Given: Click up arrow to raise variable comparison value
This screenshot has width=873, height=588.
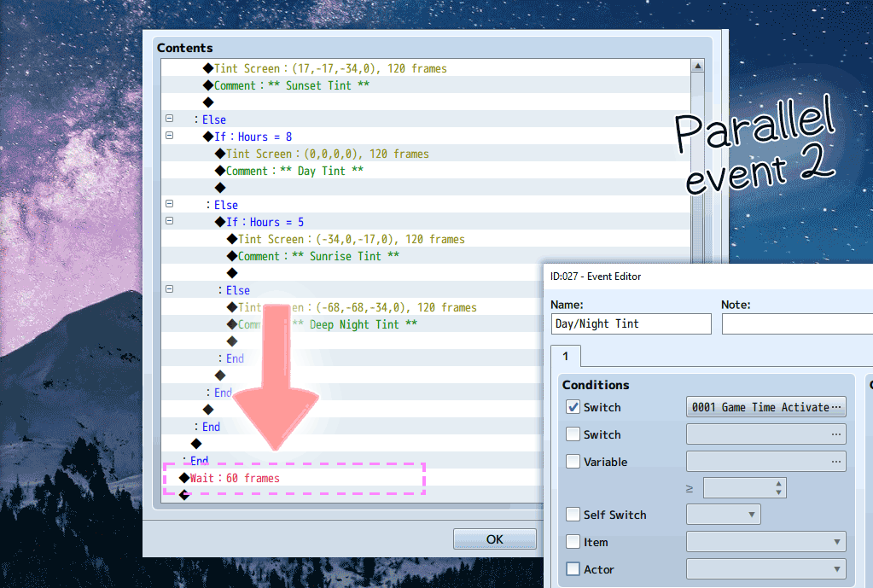Looking at the screenshot, I should 777,484.
